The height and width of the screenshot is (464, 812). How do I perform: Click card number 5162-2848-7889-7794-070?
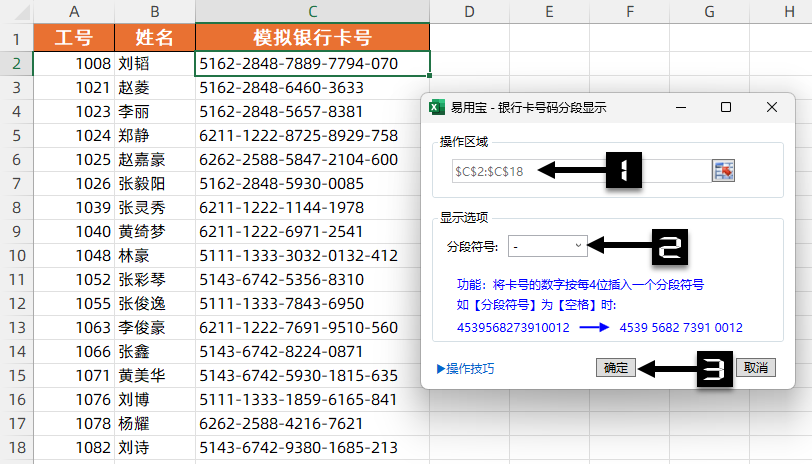tap(312, 63)
